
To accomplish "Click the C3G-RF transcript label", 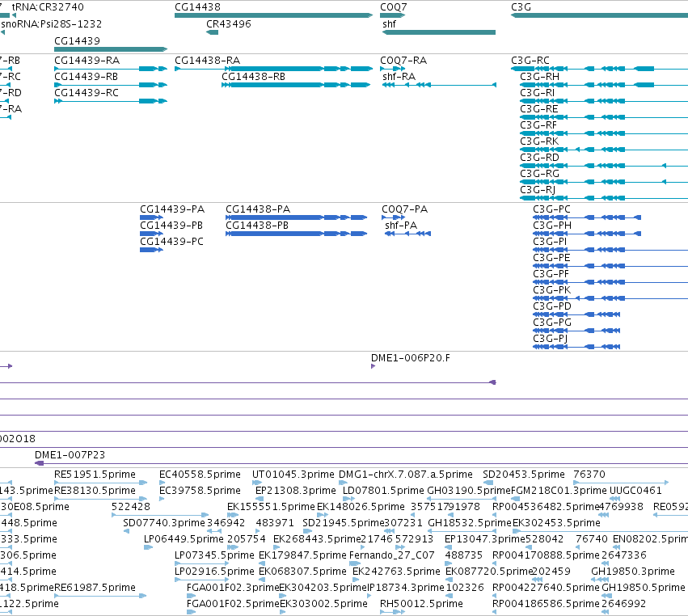I will pyautogui.click(x=538, y=125).
